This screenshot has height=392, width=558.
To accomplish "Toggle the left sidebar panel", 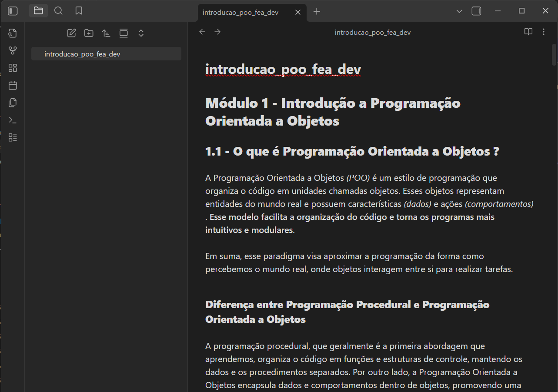I will point(13,11).
